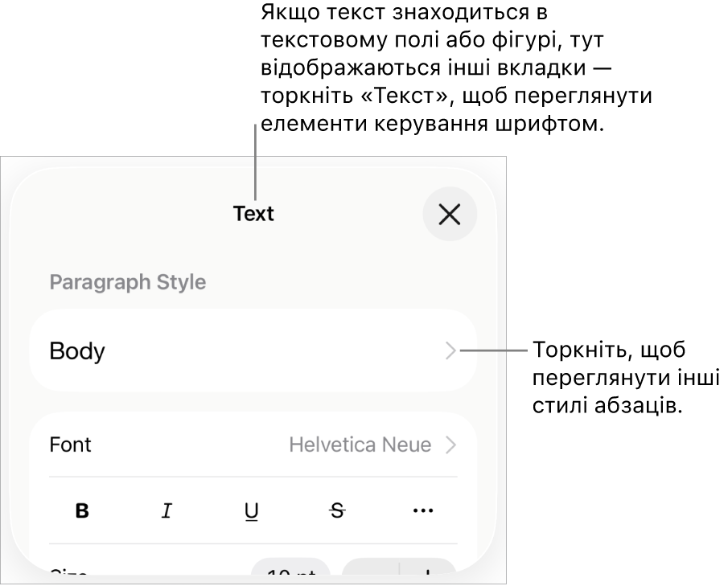The height and width of the screenshot is (586, 728).
Task: Toggle italic formatting
Action: tap(167, 510)
